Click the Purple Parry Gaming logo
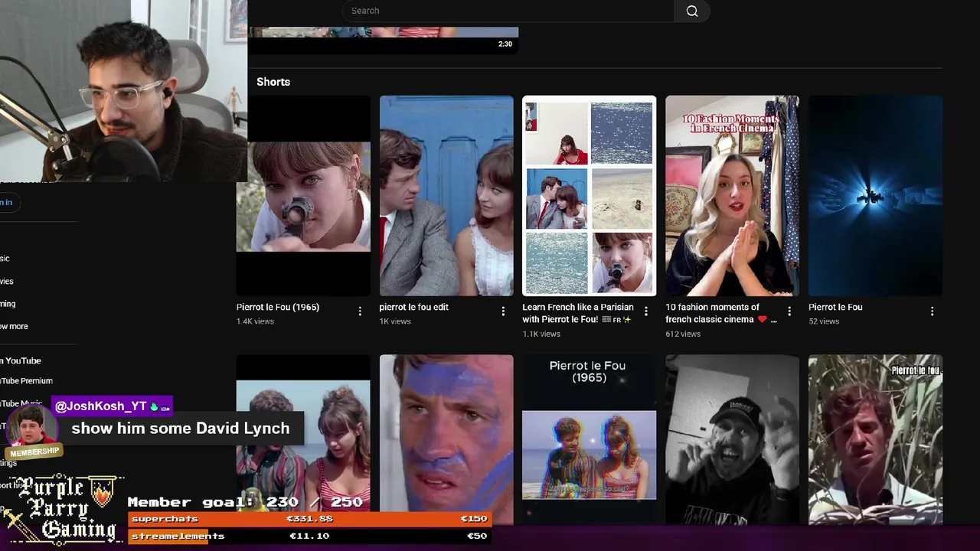This screenshot has height=551, width=980. [63, 508]
